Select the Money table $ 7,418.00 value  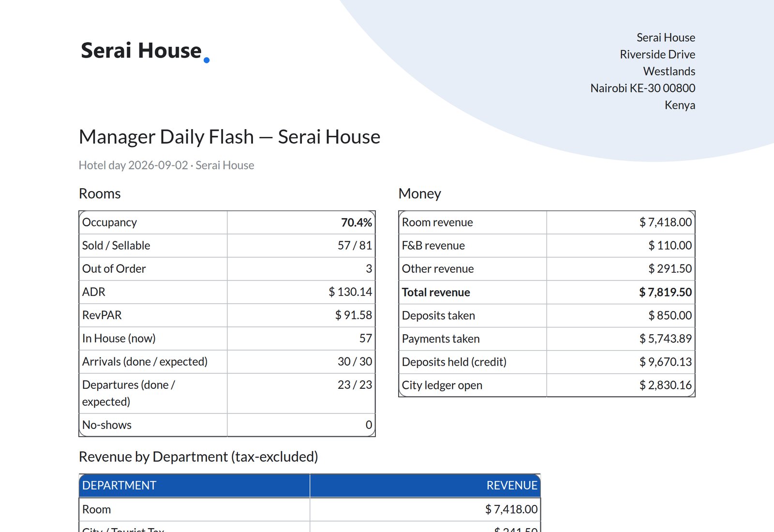click(x=665, y=222)
